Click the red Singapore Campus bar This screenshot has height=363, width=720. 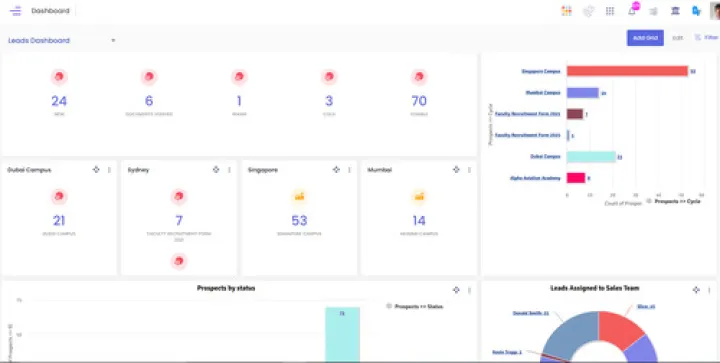(627, 71)
